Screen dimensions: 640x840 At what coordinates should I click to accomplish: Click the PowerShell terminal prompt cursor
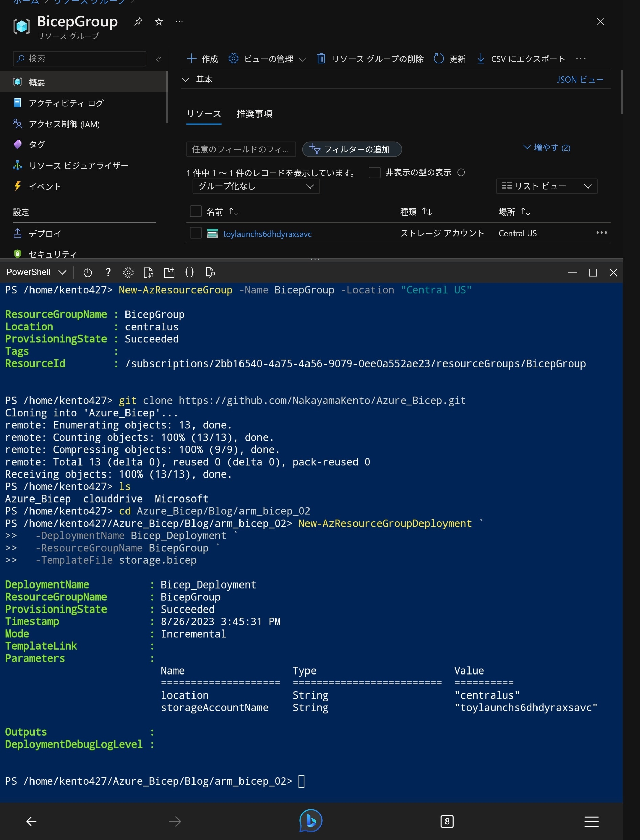click(x=301, y=781)
